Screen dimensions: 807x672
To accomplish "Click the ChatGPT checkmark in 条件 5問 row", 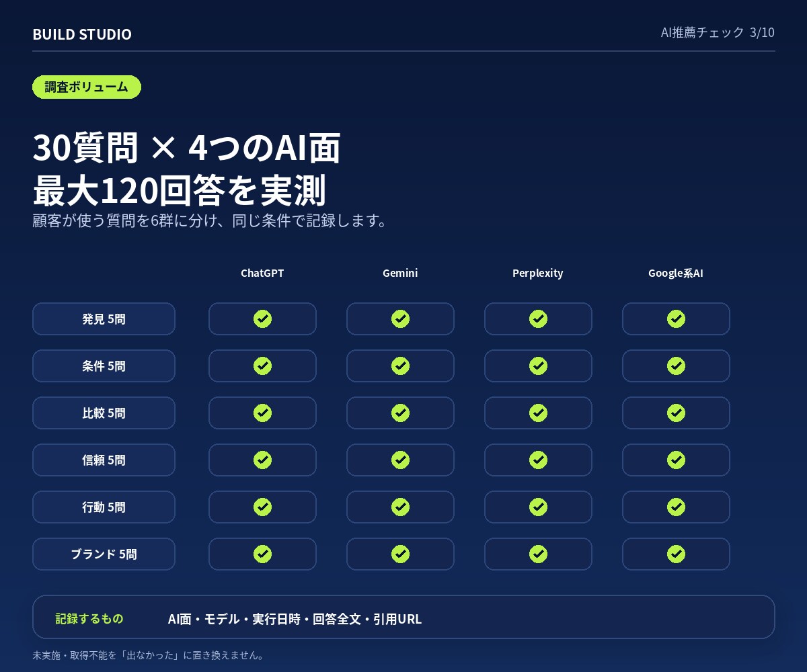I will [x=262, y=366].
